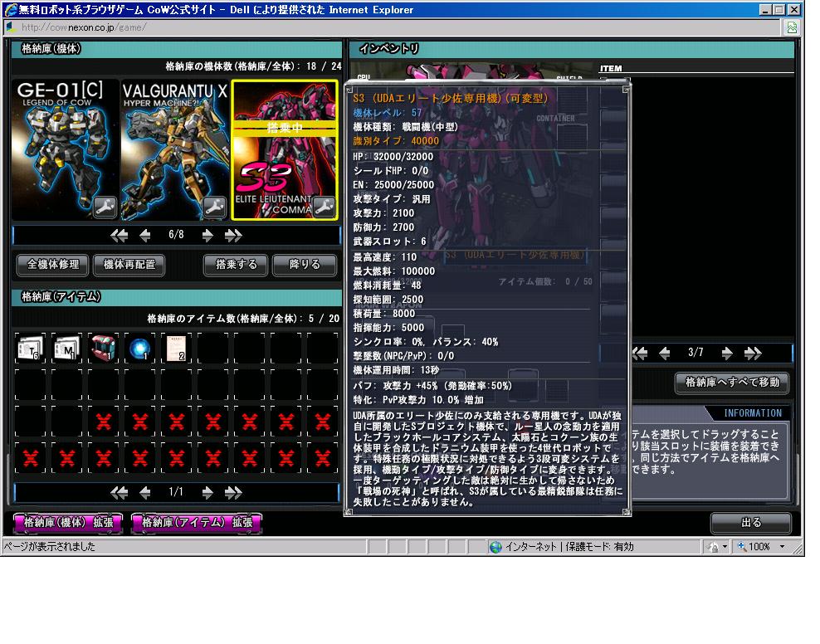The image size is (820, 644).
Task: Click the 3/7 inventory page indicator
Action: pos(696,353)
